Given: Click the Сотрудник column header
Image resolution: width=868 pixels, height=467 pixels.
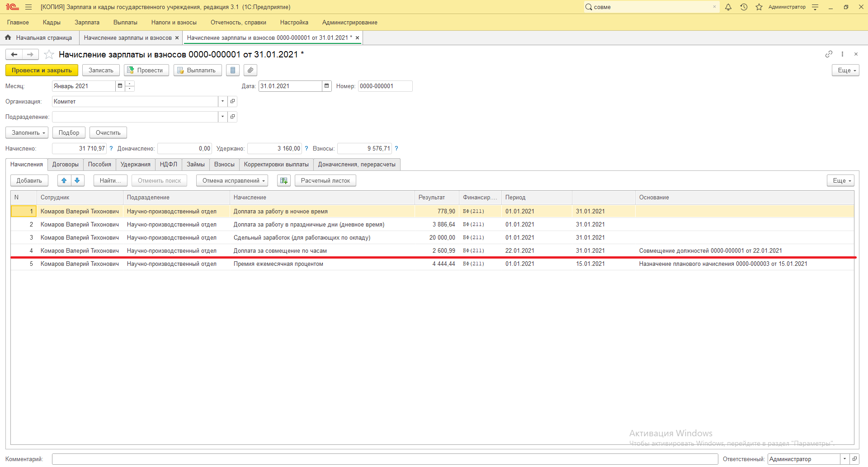Looking at the screenshot, I should coord(80,198).
